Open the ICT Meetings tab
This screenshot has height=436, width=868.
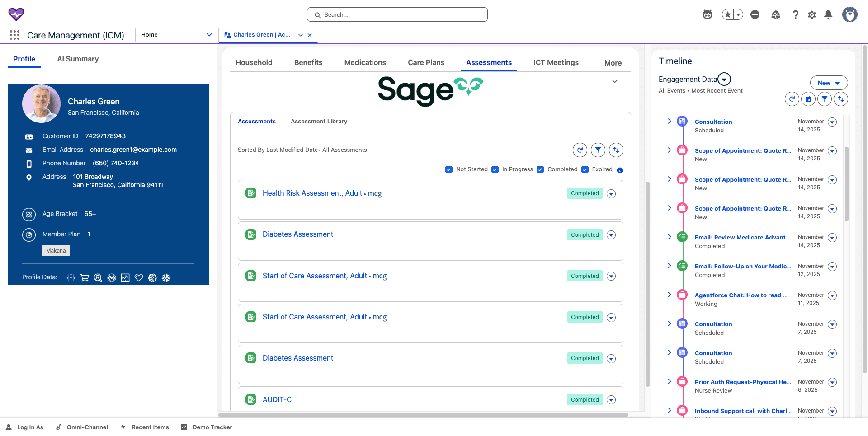click(556, 62)
